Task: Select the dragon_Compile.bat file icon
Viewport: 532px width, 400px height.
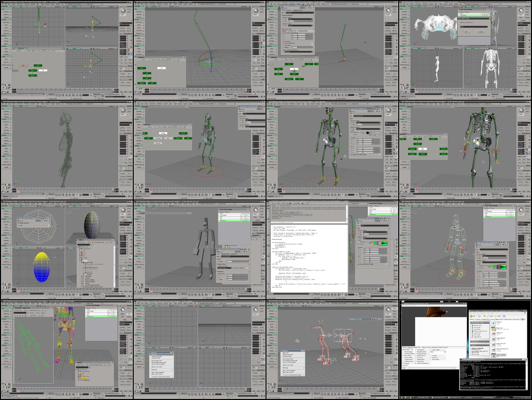Action: click(x=494, y=356)
